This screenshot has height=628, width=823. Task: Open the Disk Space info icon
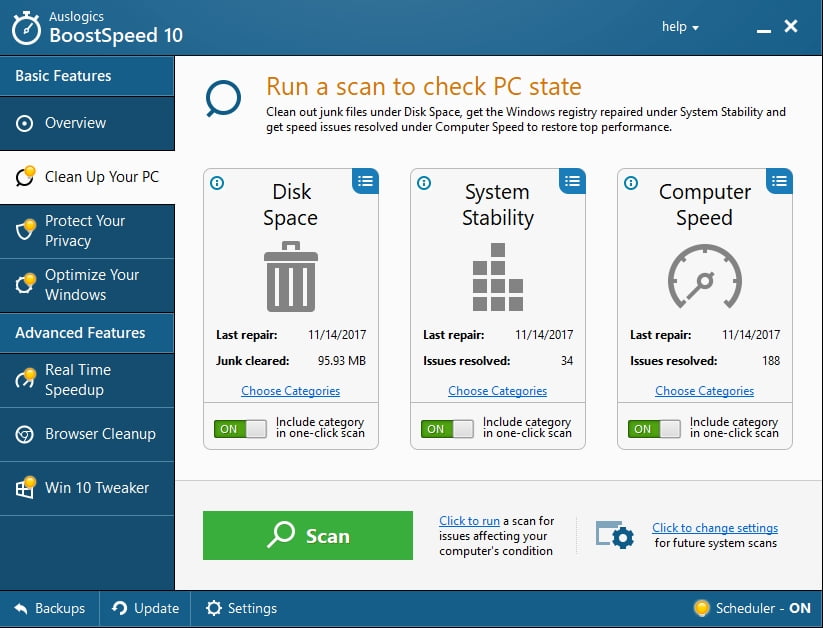(x=218, y=183)
